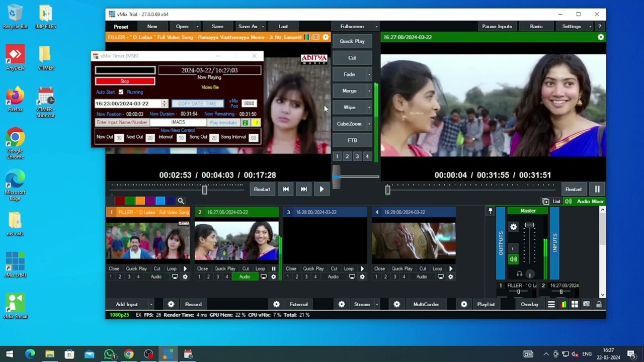
Task: Click Open in the top menu
Action: point(182,27)
